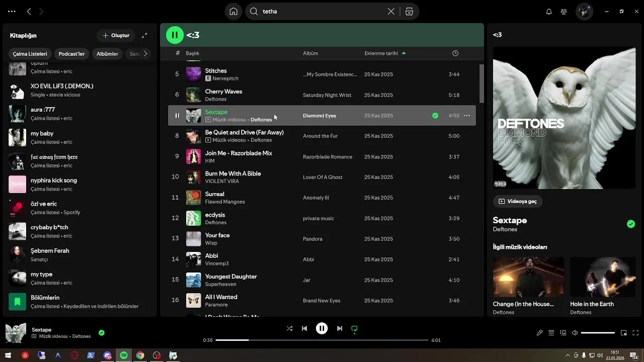The image size is (644, 362).
Task: Clear the search field text
Action: pyautogui.click(x=391, y=12)
